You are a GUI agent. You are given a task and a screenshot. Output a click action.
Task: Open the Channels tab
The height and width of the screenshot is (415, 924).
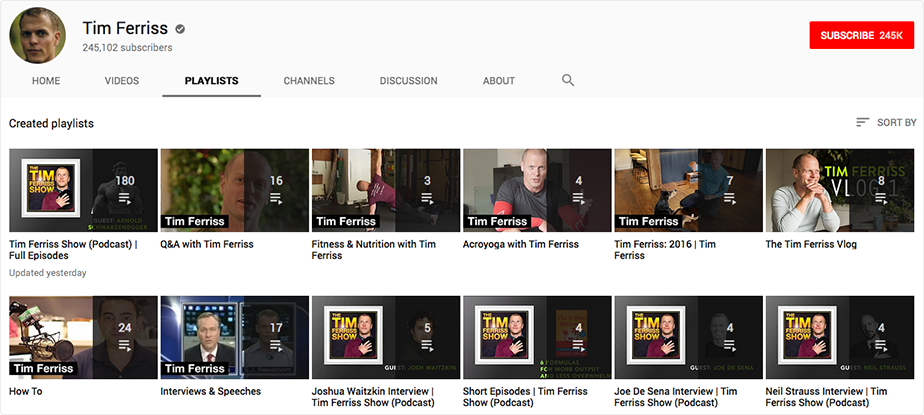pyautogui.click(x=308, y=81)
